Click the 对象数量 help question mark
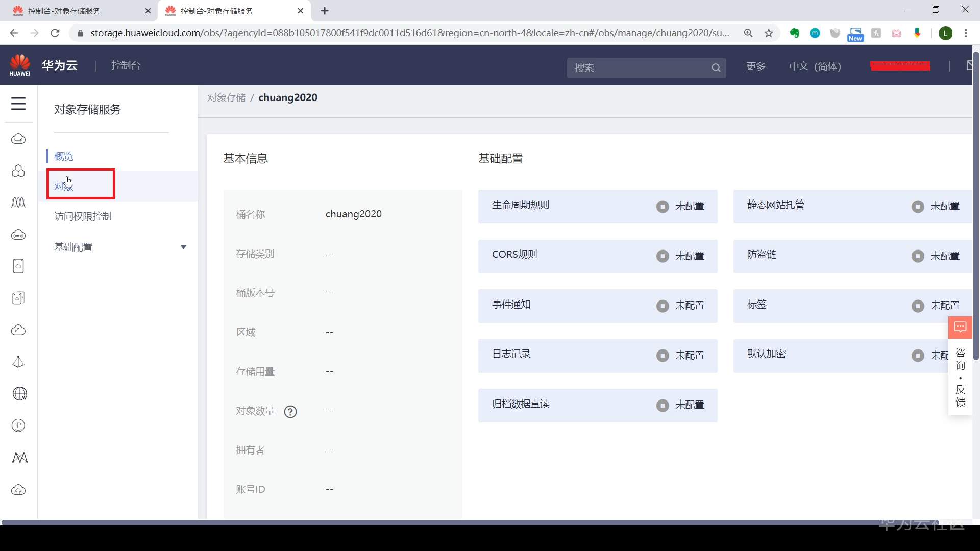The height and width of the screenshot is (551, 980). click(290, 412)
